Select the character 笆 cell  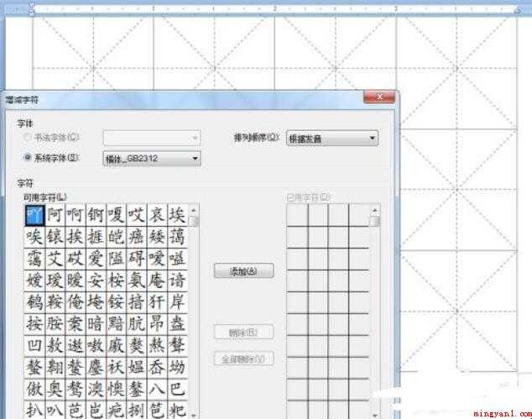pyautogui.click(x=157, y=410)
